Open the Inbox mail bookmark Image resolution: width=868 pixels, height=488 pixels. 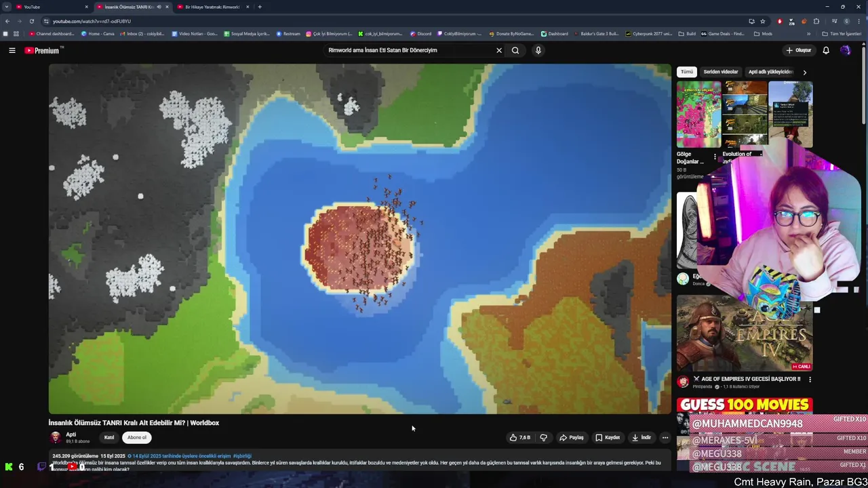(x=142, y=33)
